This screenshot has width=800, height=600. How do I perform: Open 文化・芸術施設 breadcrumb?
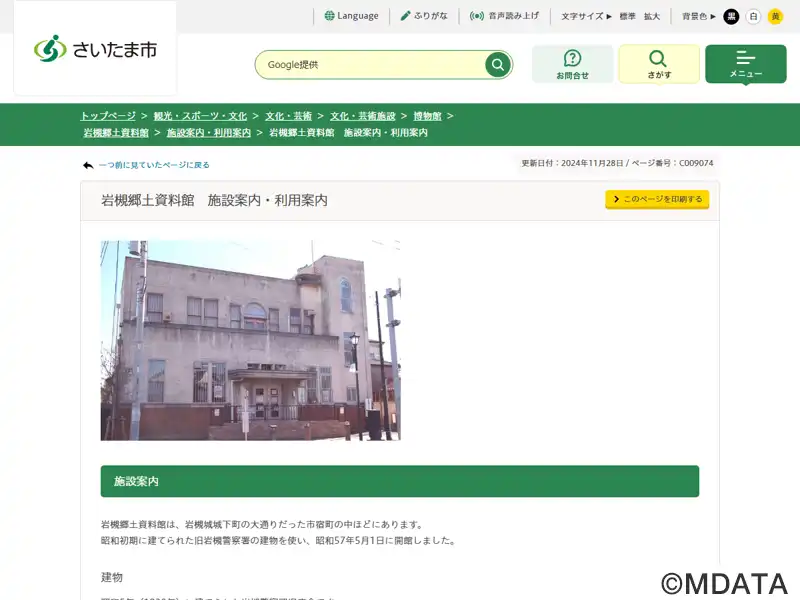[362, 116]
